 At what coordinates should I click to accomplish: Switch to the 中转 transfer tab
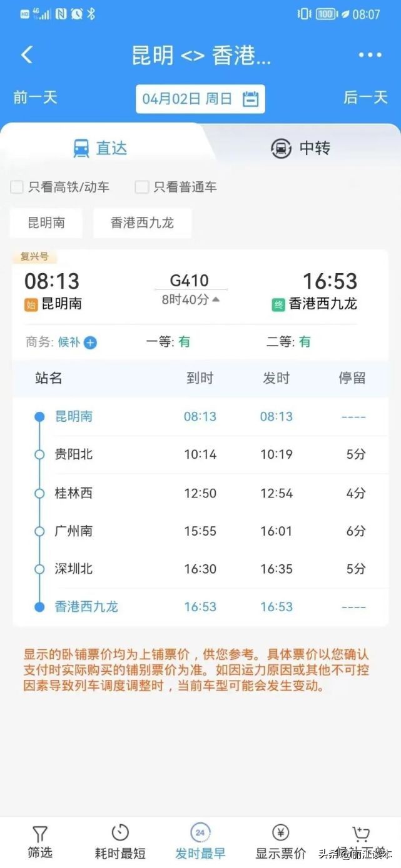click(x=301, y=148)
